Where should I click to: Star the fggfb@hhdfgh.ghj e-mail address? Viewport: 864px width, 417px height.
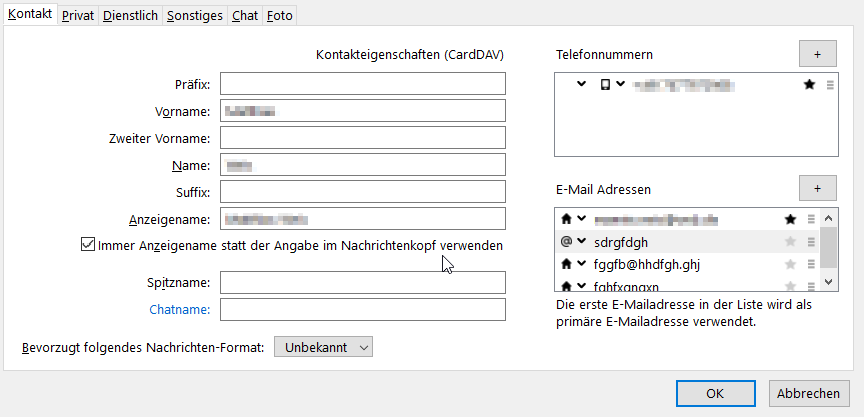pyautogui.click(x=790, y=265)
